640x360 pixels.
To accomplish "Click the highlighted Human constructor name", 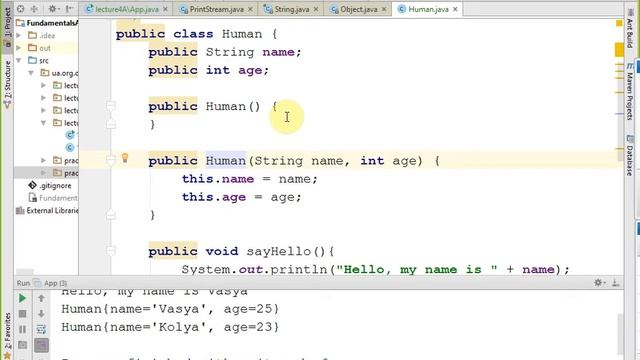I will pyautogui.click(x=226, y=161).
